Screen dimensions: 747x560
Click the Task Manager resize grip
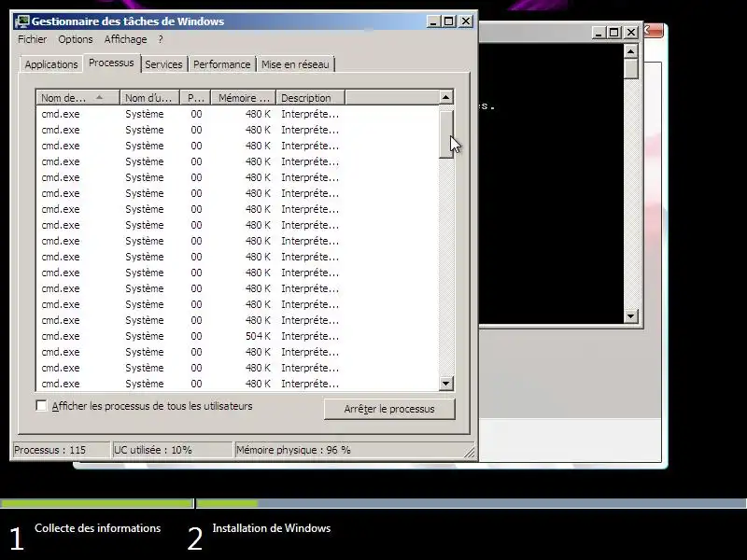pos(470,452)
